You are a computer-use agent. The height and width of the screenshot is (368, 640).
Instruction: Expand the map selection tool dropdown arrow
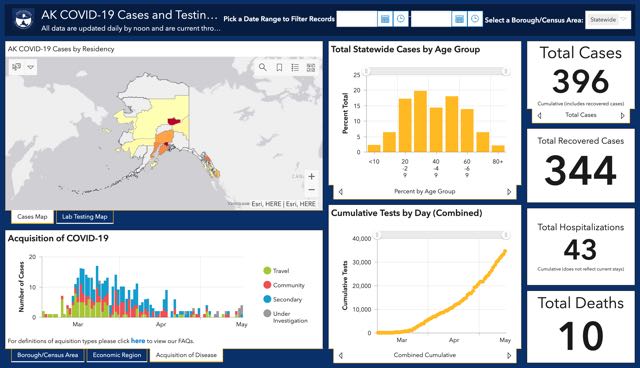[31, 67]
